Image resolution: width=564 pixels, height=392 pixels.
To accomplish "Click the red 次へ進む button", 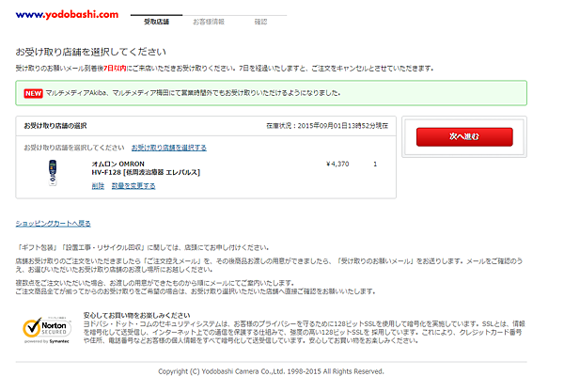I will point(464,136).
